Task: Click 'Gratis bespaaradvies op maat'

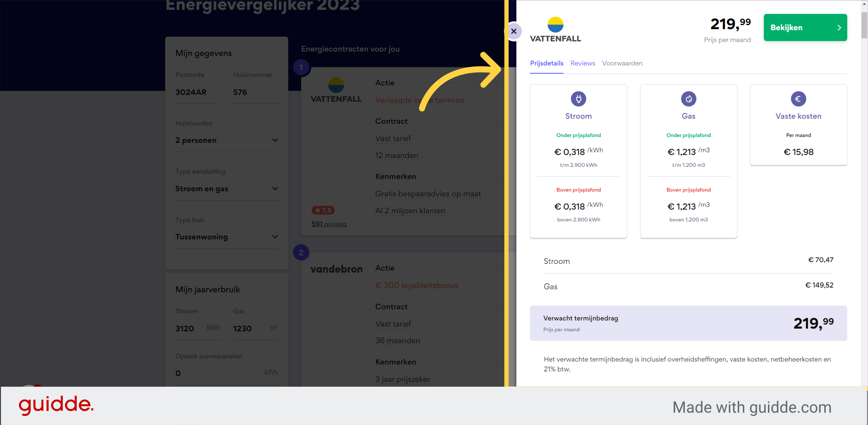Action: [x=428, y=194]
